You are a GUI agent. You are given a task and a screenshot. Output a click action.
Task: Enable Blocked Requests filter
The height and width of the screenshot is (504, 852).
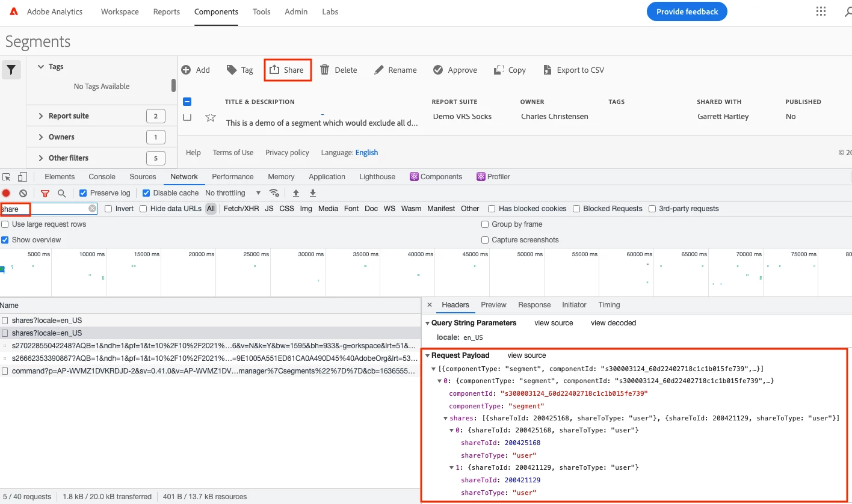pyautogui.click(x=576, y=209)
